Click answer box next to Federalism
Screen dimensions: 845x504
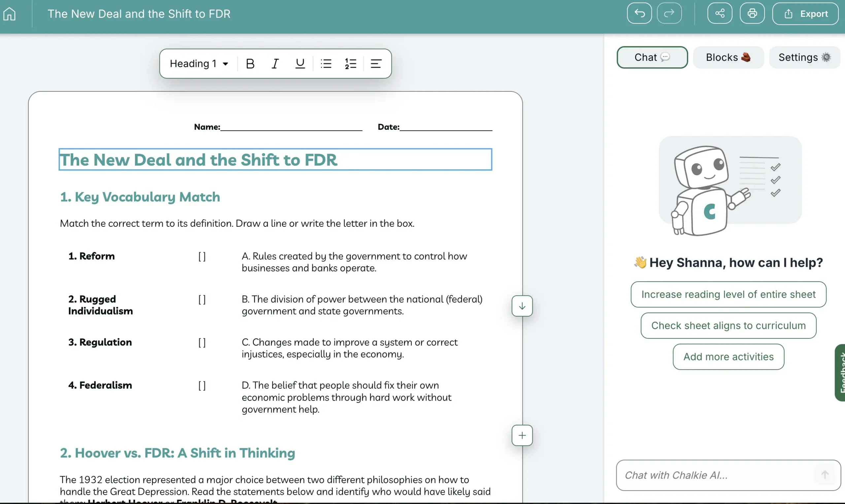click(x=202, y=386)
